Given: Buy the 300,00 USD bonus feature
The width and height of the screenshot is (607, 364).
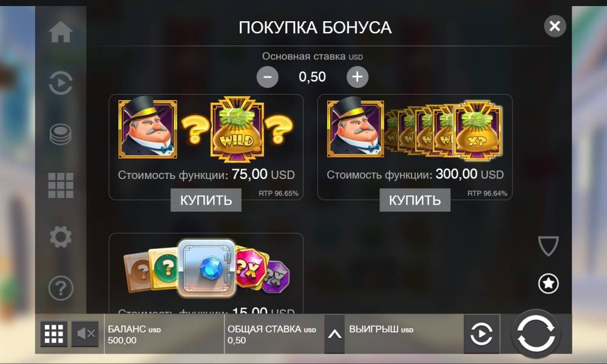Looking at the screenshot, I should [x=415, y=200].
